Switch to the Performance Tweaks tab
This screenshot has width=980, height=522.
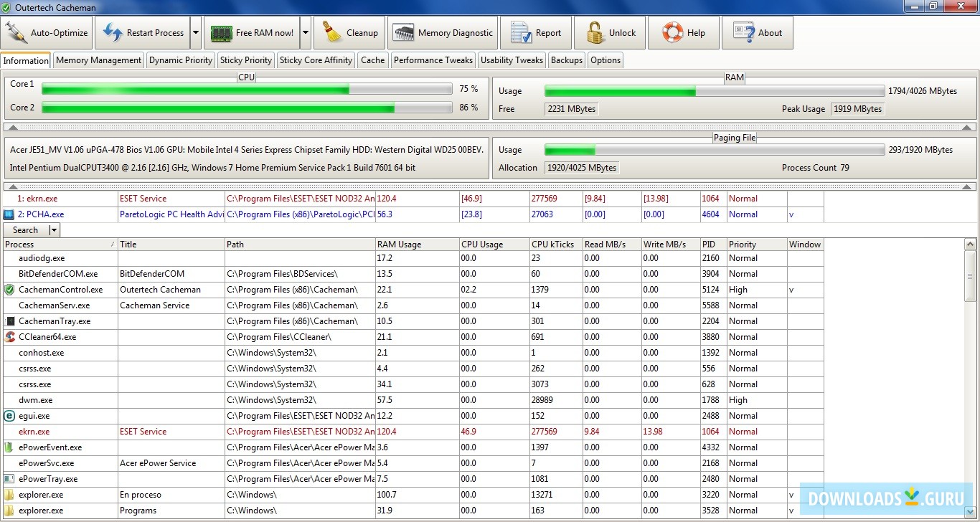pyautogui.click(x=433, y=60)
